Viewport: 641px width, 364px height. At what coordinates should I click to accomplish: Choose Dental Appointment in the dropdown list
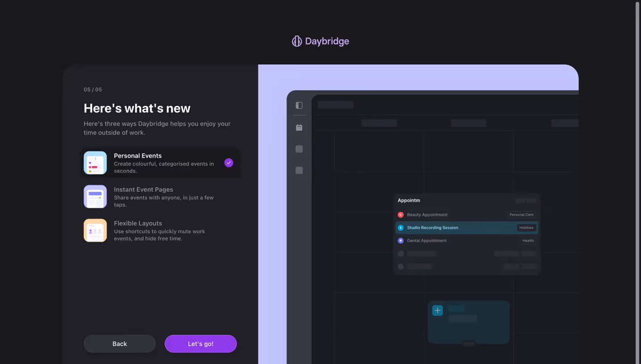coord(426,240)
